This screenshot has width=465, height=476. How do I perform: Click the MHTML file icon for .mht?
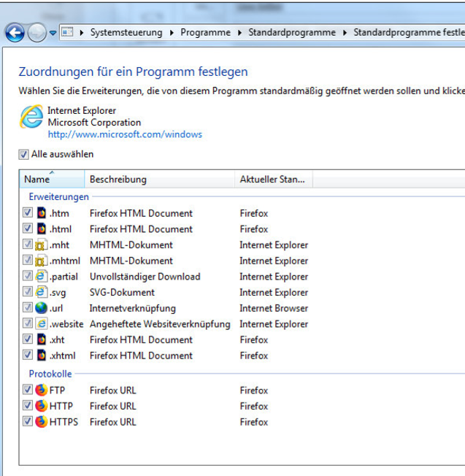pyautogui.click(x=42, y=245)
